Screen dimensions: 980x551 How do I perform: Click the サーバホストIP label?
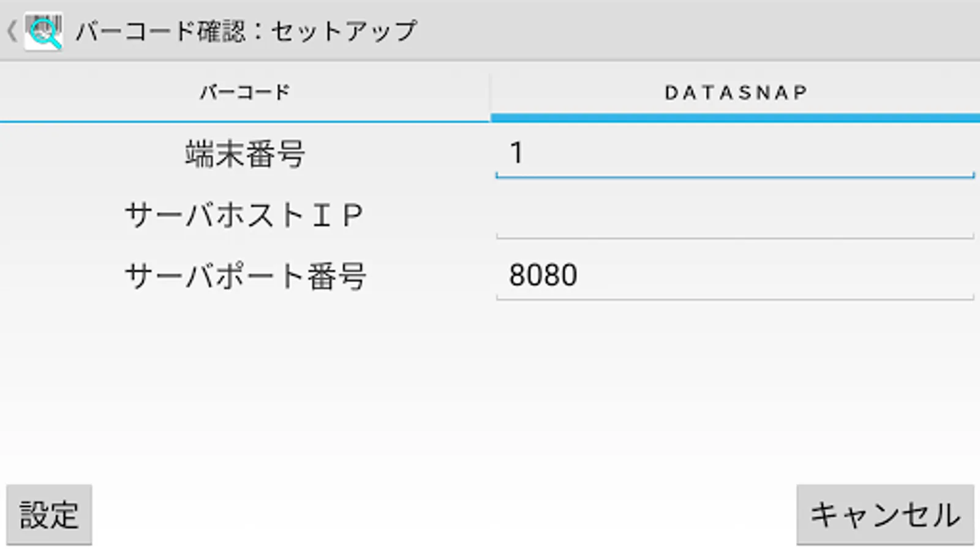(244, 215)
